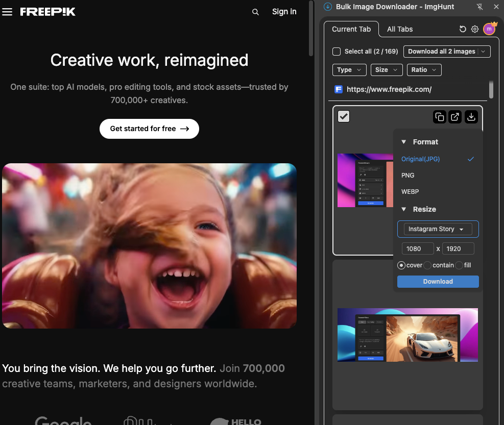The height and width of the screenshot is (425, 504).
Task: Click the search icon on Freepik header
Action: (255, 11)
